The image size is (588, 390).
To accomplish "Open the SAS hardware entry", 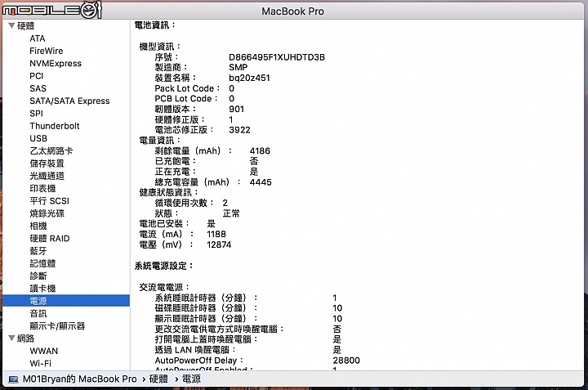I will (x=38, y=88).
